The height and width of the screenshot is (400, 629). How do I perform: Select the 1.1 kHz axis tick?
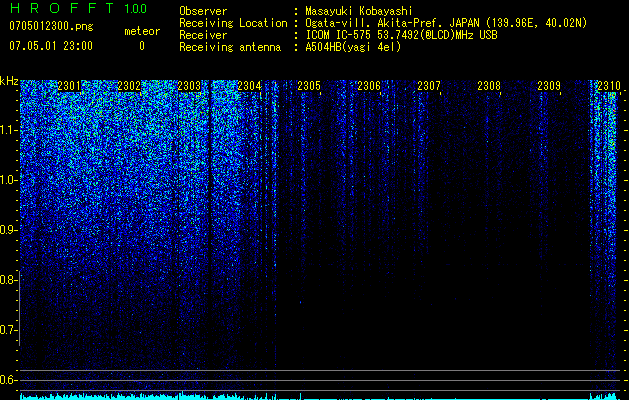coord(8,130)
